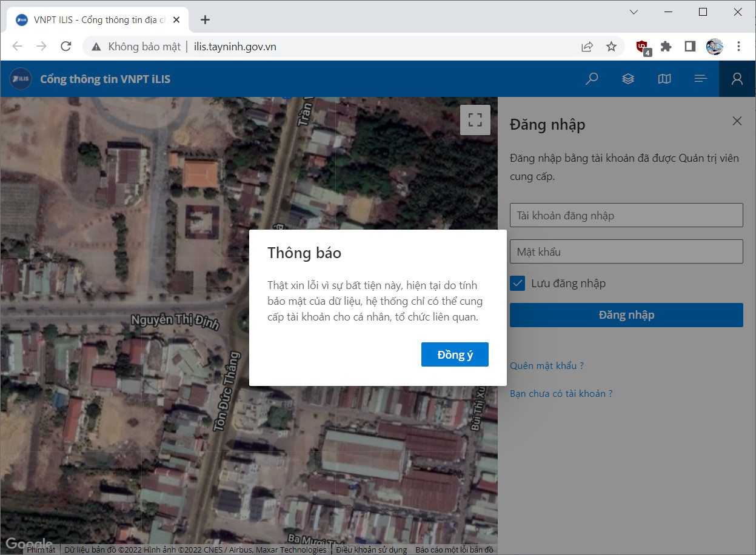Screen dimensions: 756x555
Task: Click the search magnifier icon in header
Action: (x=592, y=79)
